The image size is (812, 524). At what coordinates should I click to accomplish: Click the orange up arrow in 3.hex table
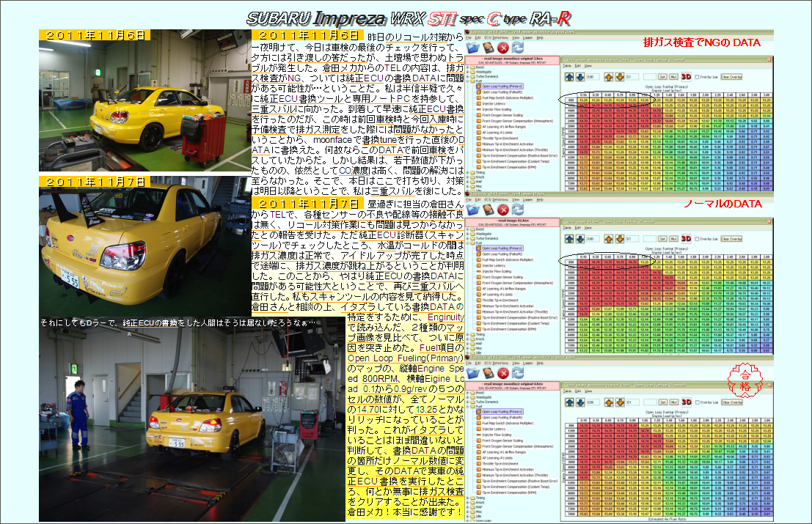tap(609, 77)
